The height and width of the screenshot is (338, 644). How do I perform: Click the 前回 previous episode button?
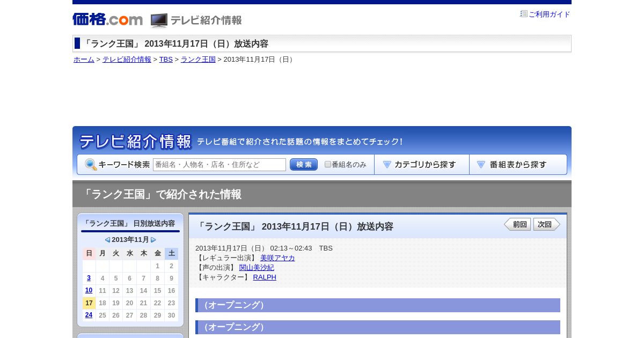point(517,224)
